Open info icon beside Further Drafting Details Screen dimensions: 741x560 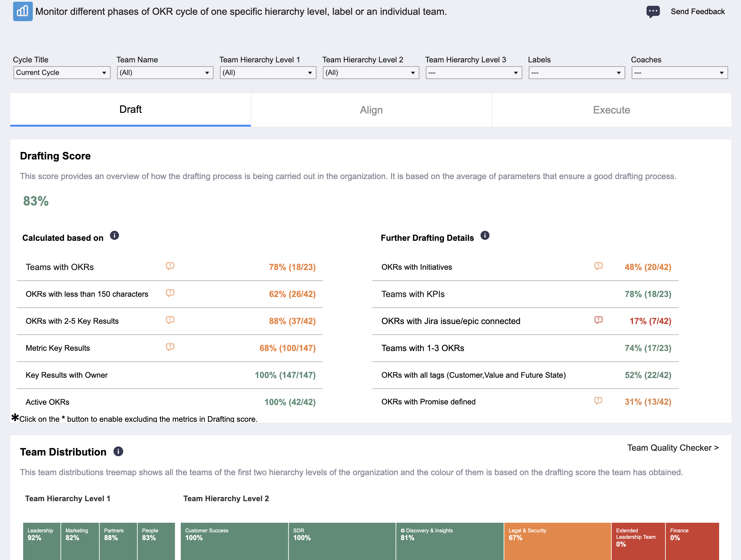point(485,235)
